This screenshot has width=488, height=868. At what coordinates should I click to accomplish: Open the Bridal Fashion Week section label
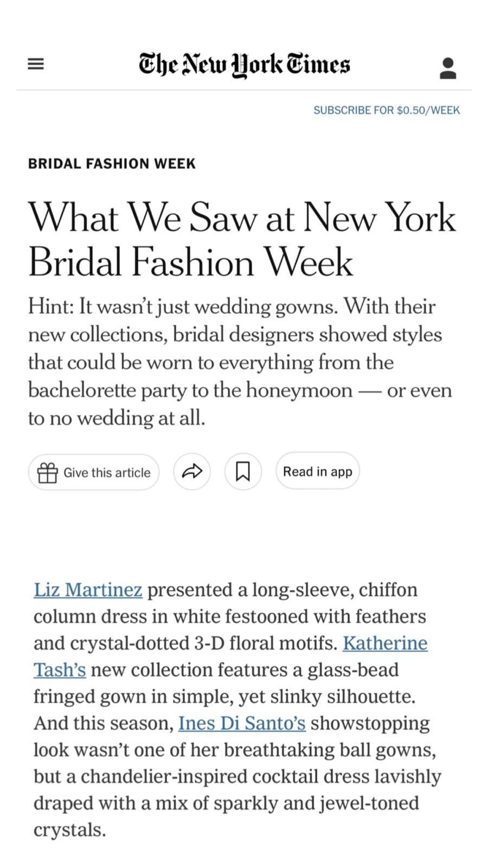(x=112, y=164)
